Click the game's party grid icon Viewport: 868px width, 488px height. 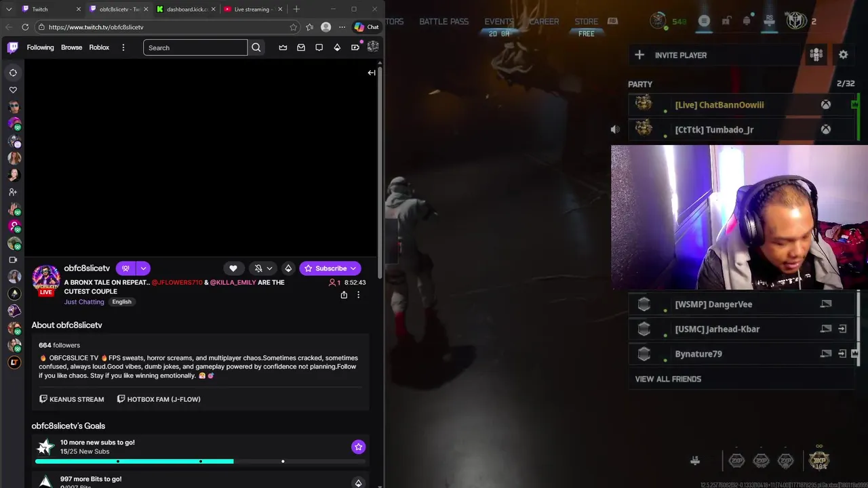click(816, 55)
